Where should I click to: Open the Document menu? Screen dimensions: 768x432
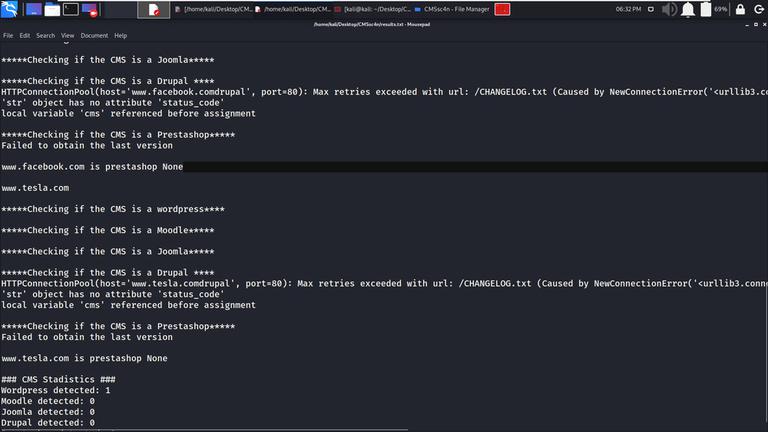[x=94, y=36]
